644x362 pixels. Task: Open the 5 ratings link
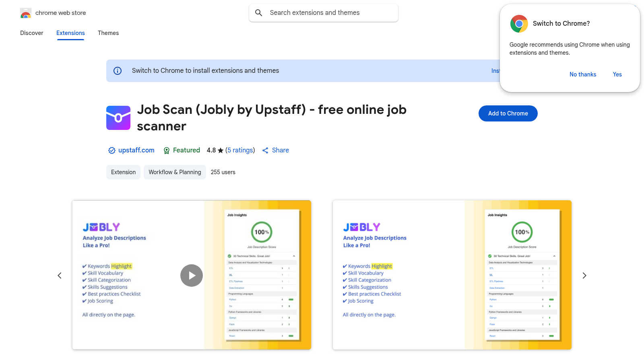coord(240,150)
